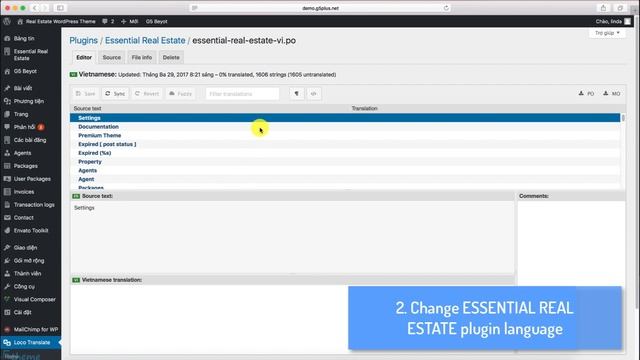
Task: Open Visual Composer menu
Action: tap(34, 299)
